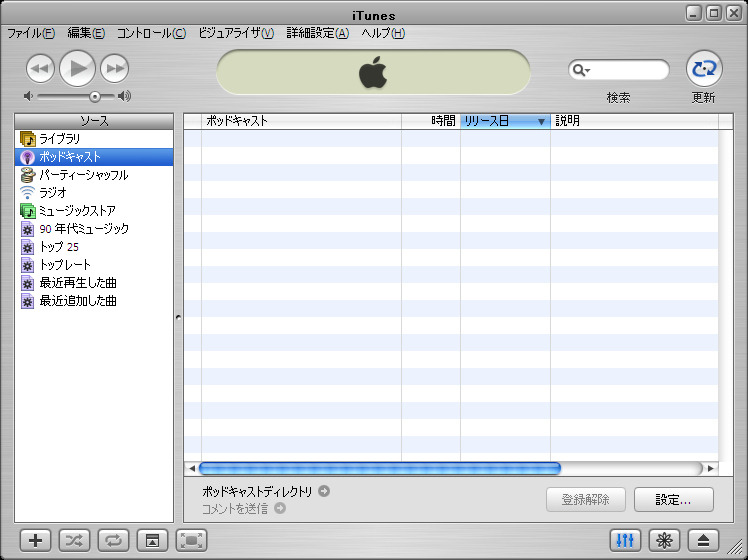The height and width of the screenshot is (560, 748).
Task: Open ミュージックストア source
Action: pyautogui.click(x=94, y=211)
